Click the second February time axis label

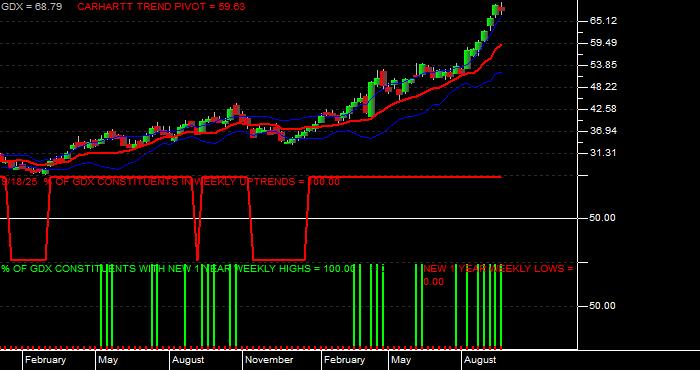coord(345,360)
